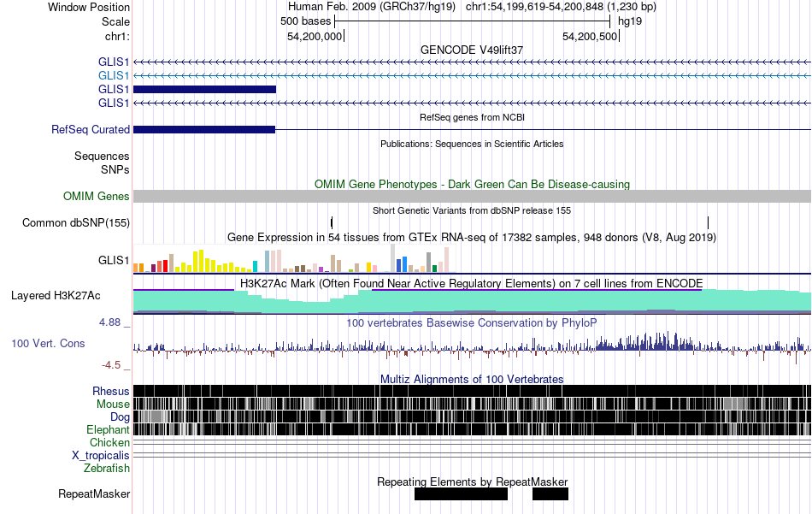The height and width of the screenshot is (514, 812).
Task: Select the Dog alignment label
Action: pos(120,417)
